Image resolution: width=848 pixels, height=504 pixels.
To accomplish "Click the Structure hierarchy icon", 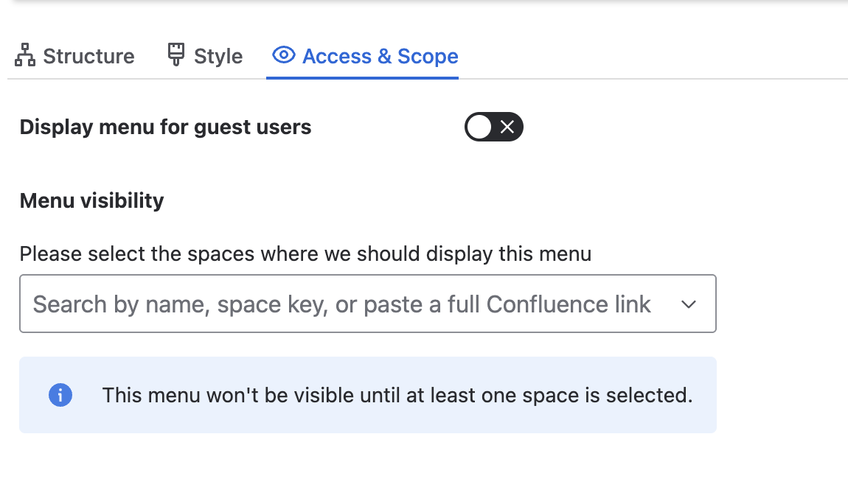I will click(25, 55).
